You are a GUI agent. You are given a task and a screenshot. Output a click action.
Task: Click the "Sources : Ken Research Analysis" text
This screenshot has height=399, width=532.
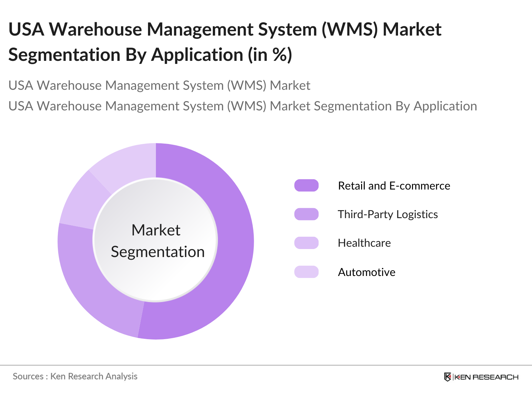(x=75, y=376)
